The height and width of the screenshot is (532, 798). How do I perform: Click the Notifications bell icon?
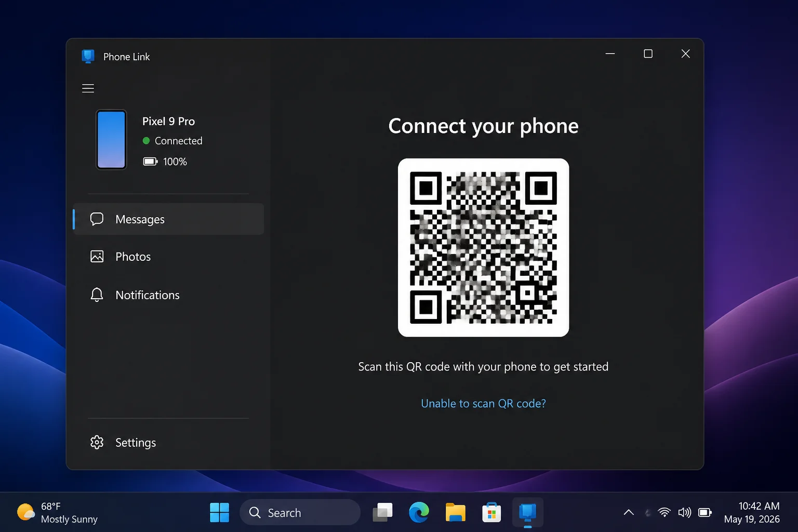click(97, 295)
